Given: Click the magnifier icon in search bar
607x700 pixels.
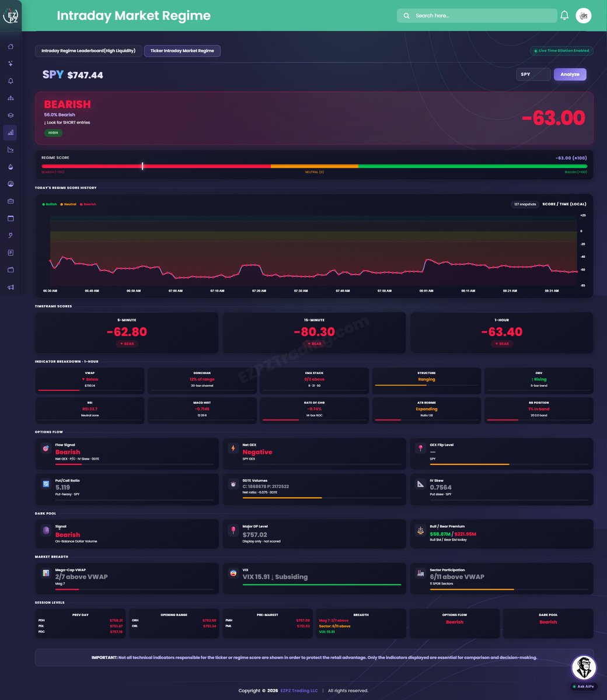Looking at the screenshot, I should (407, 16).
